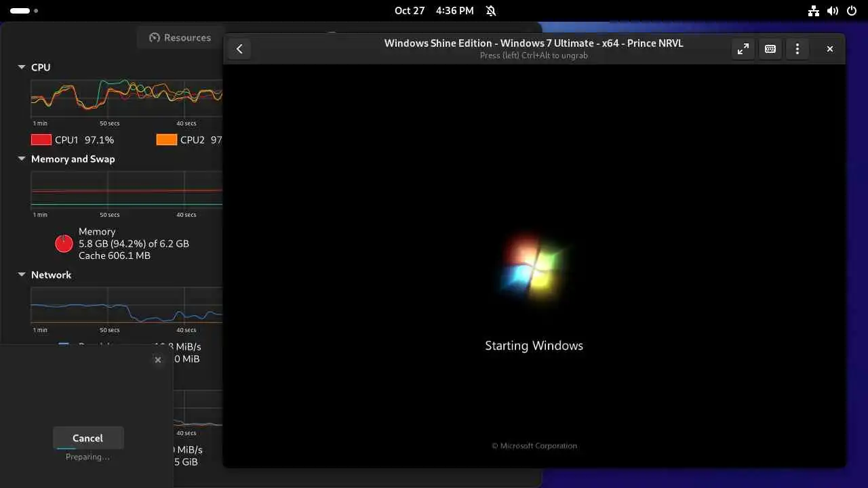868x488 pixels.
Task: Click the 'Starting Windows' text in VM display
Action: (x=534, y=346)
